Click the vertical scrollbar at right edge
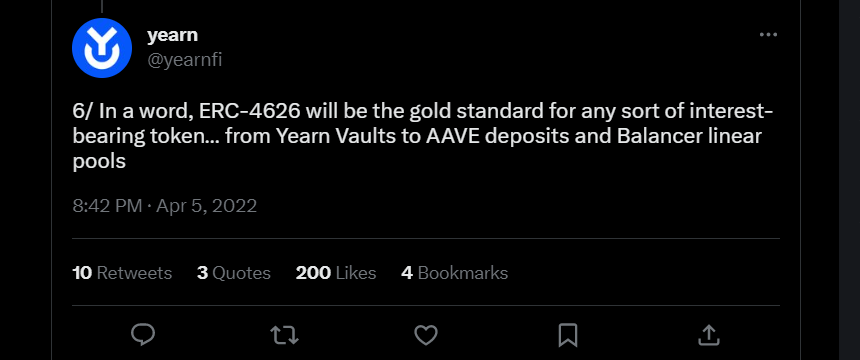Image resolution: width=860 pixels, height=360 pixels. (849, 180)
